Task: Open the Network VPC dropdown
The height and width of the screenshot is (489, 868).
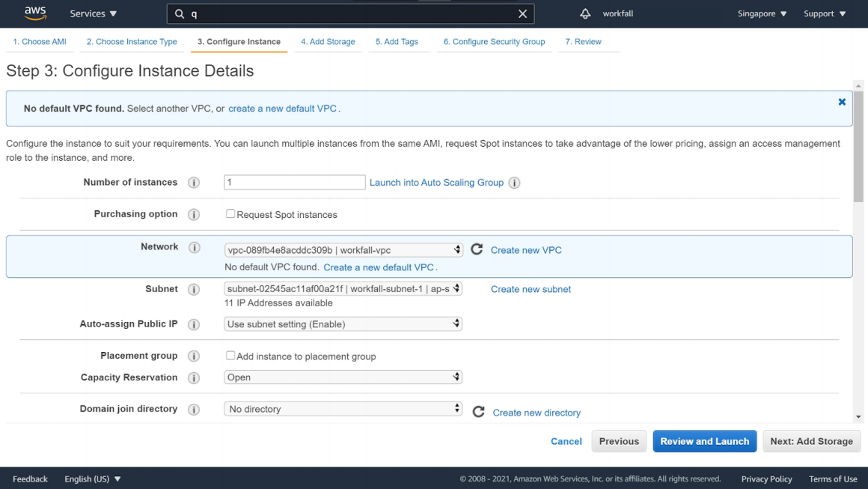Action: point(343,250)
